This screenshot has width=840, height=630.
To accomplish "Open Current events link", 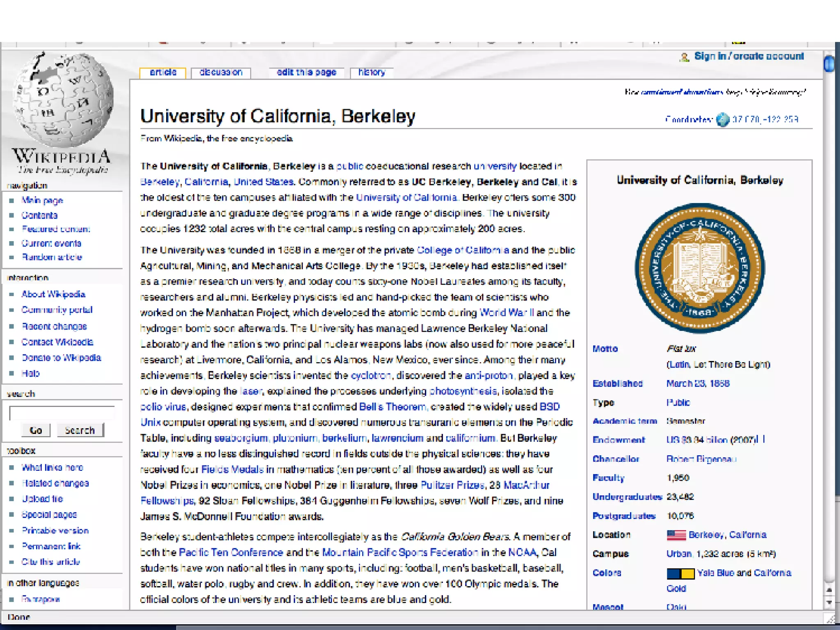I will pyautogui.click(x=51, y=244).
